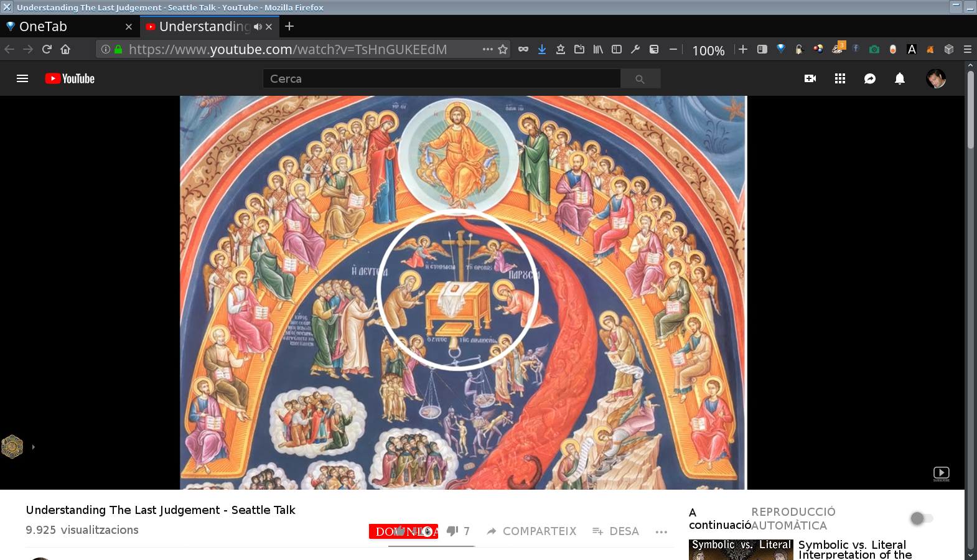Open the green camera screenshot extension

pos(874,49)
